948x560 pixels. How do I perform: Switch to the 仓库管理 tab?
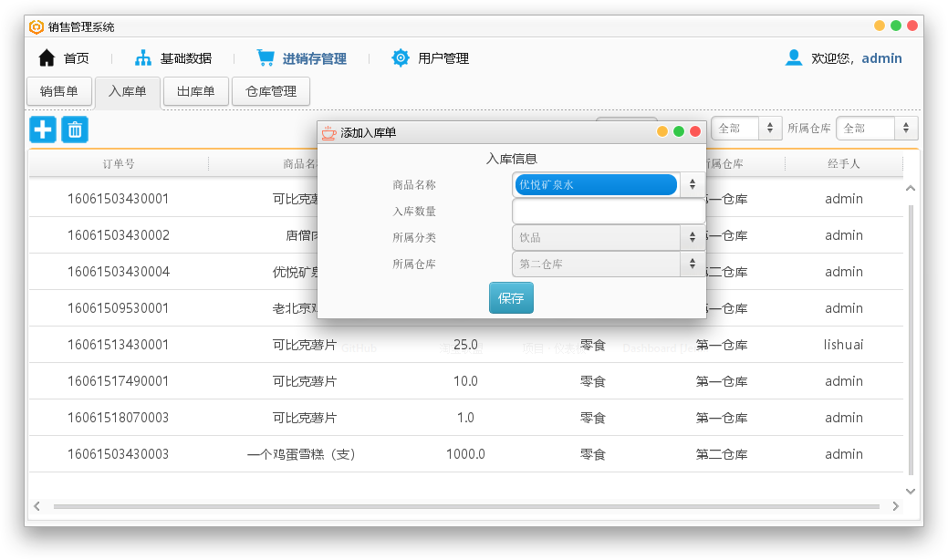click(271, 91)
